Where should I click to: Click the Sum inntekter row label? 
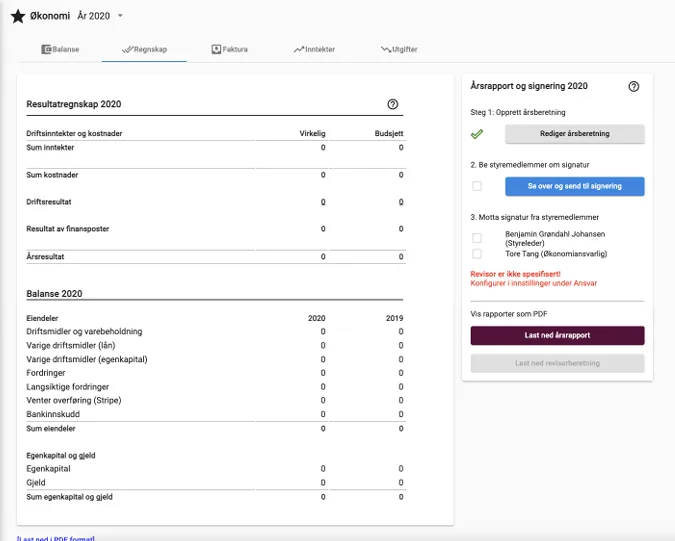tap(50, 148)
